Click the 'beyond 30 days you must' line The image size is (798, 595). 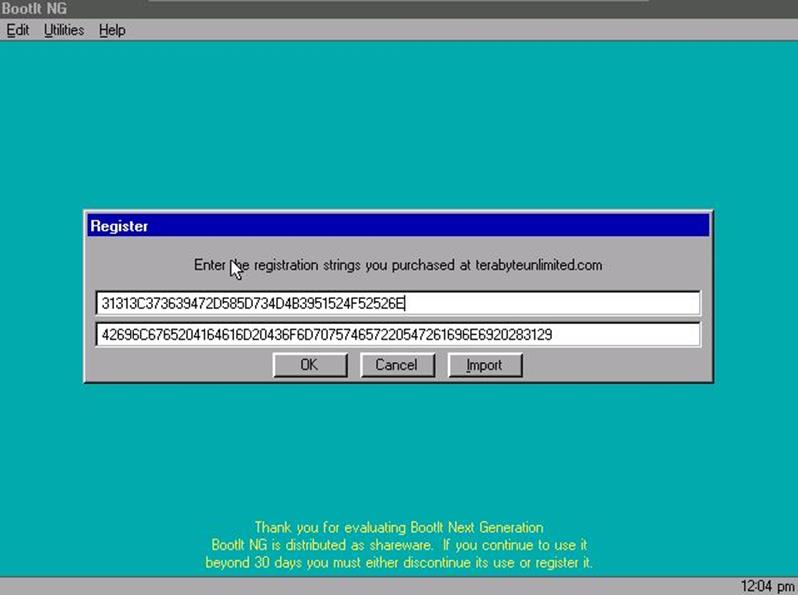pyautogui.click(x=399, y=563)
